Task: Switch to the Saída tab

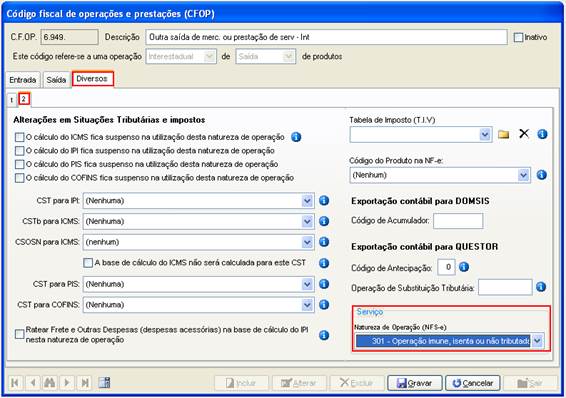Action: coord(56,80)
